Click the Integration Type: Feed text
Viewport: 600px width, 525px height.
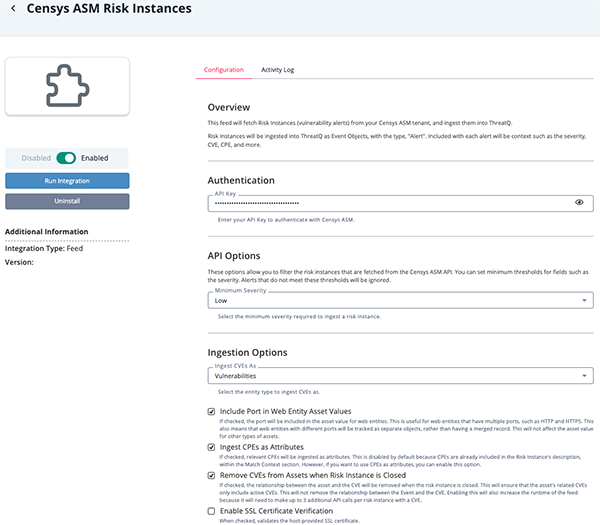point(44,248)
